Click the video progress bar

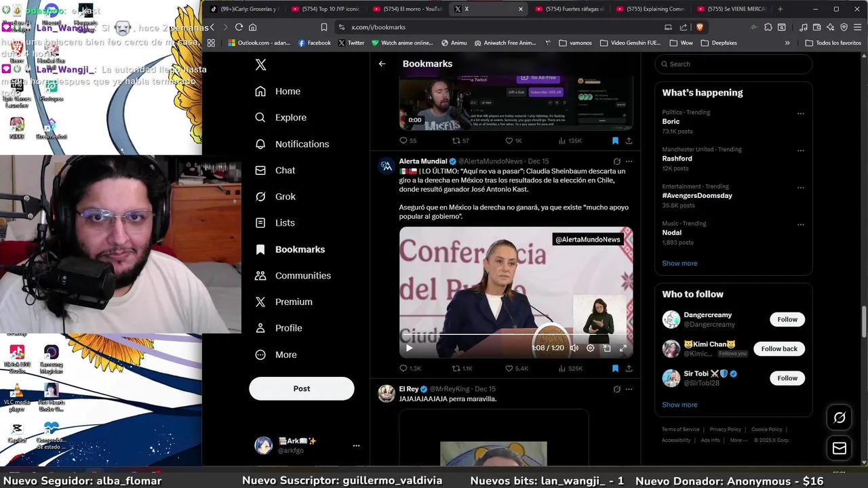516,335
